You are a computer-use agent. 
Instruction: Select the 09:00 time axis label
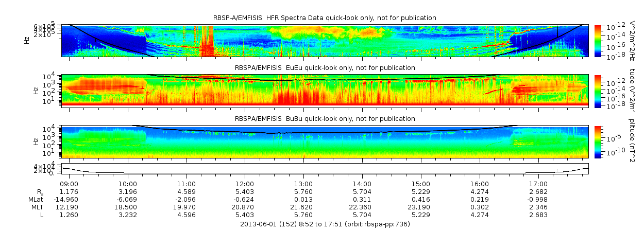click(x=69, y=184)
